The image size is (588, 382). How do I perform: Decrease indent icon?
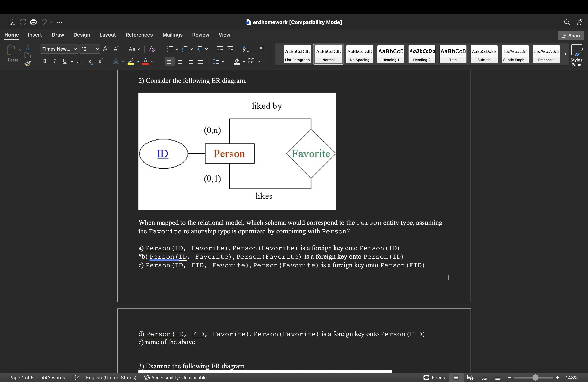point(220,49)
